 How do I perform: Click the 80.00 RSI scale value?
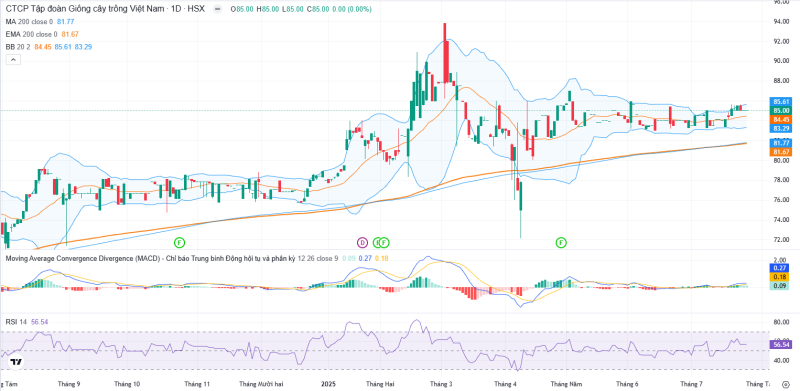[x=781, y=323]
